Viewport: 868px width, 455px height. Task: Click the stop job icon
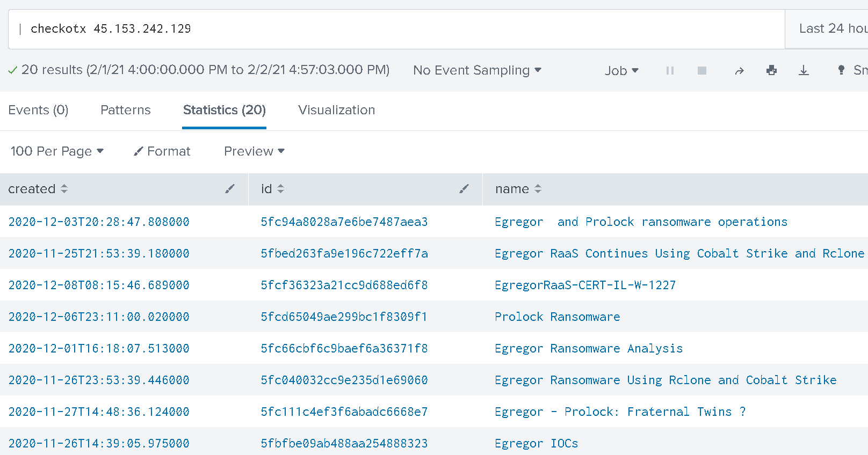[x=701, y=71]
